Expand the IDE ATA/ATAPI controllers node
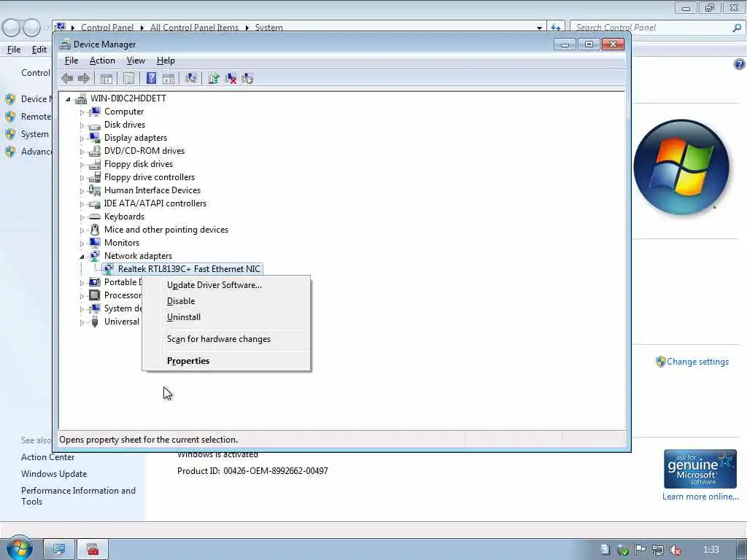 click(x=82, y=204)
